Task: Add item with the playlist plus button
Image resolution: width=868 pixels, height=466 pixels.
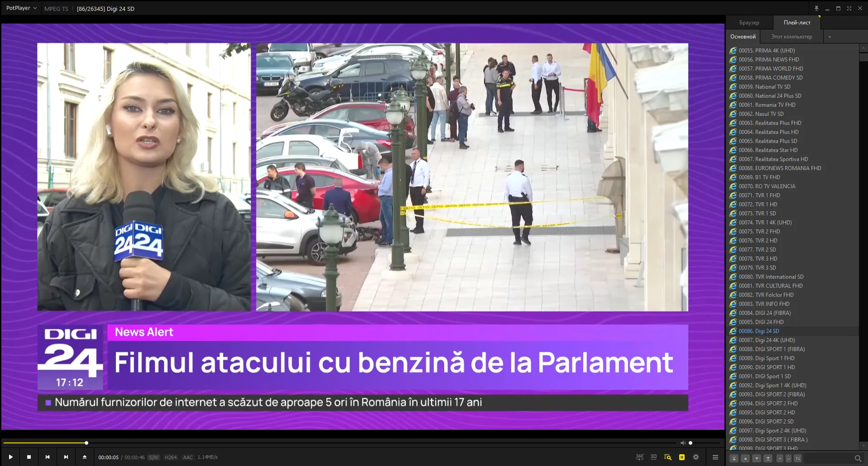Action: point(780,458)
